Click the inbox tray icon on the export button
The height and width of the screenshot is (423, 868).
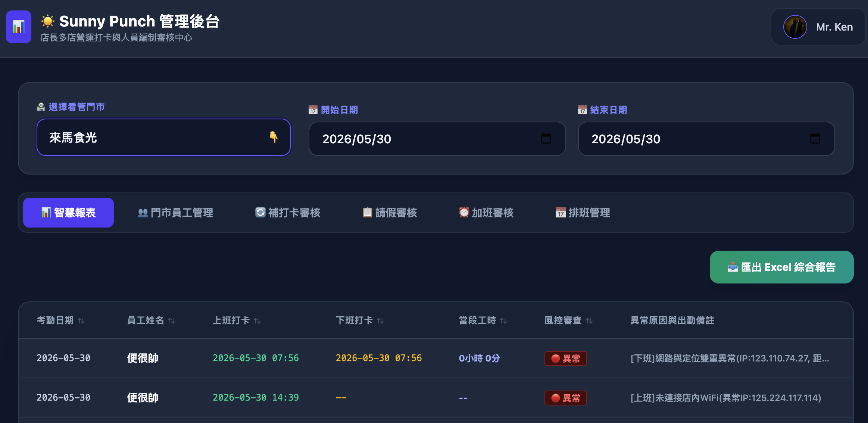pos(733,267)
